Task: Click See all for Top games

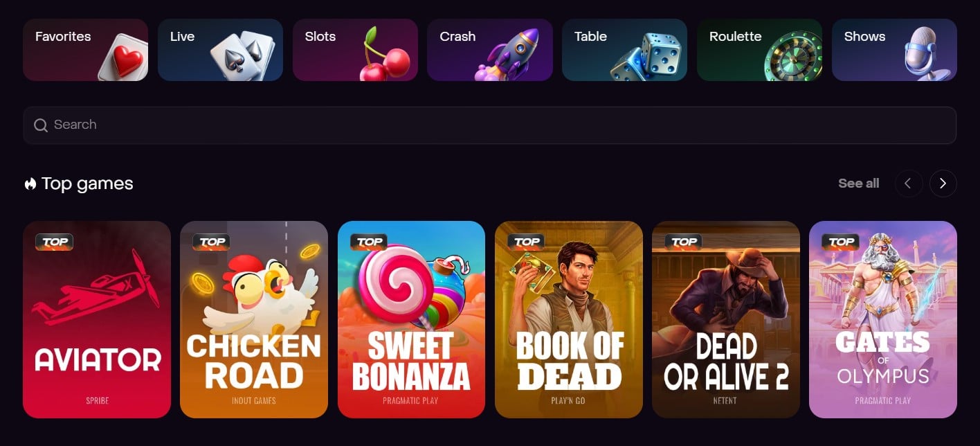Action: coord(858,184)
